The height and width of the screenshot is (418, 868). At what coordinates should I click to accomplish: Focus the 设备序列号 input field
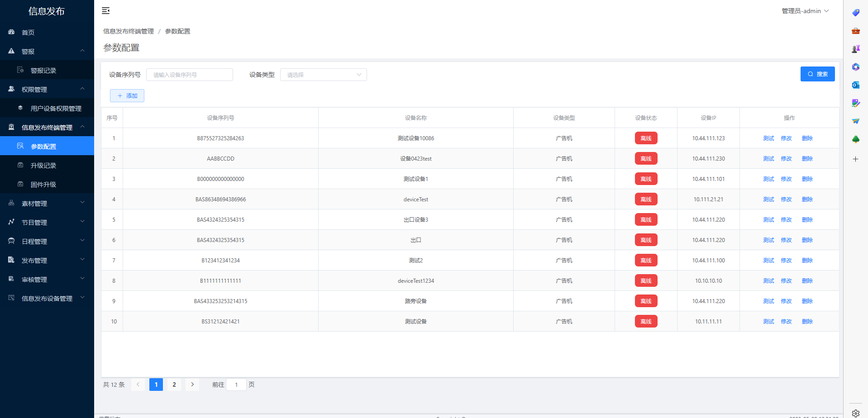click(190, 75)
